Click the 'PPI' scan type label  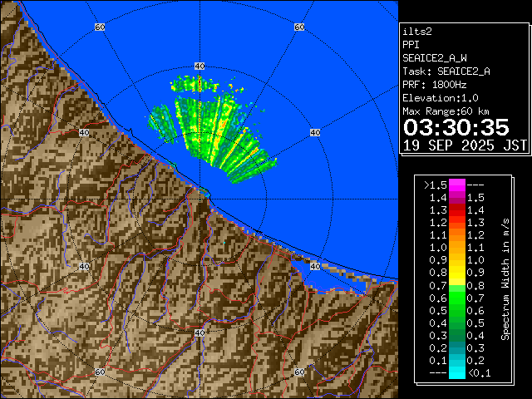(411, 45)
